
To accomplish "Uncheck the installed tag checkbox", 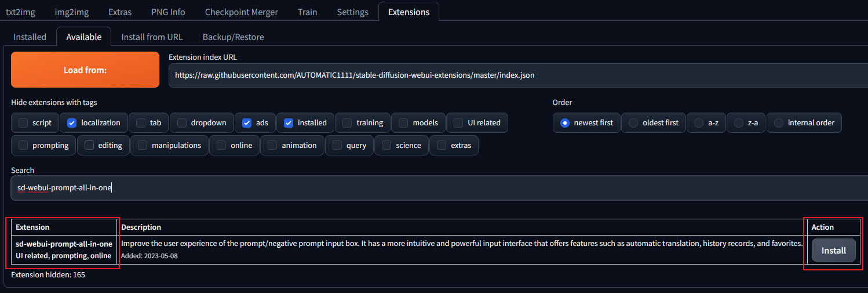I will point(289,123).
